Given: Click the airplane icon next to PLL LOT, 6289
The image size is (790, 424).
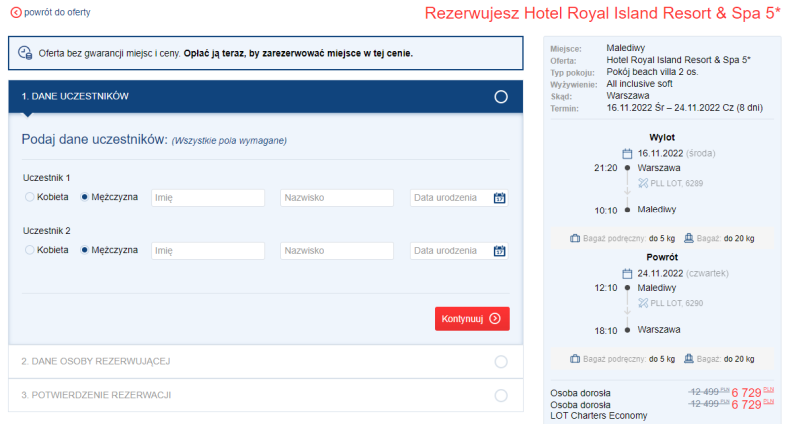Looking at the screenshot, I should click(643, 183).
